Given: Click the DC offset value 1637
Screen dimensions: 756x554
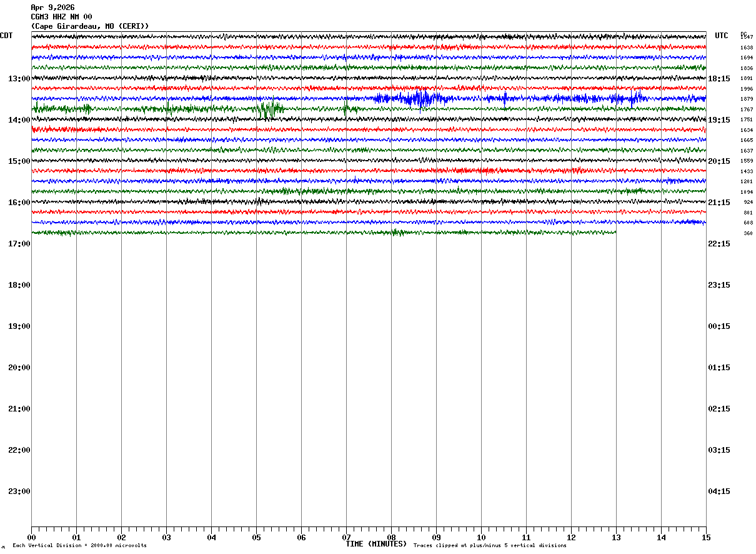Looking at the screenshot, I should coord(747,151).
